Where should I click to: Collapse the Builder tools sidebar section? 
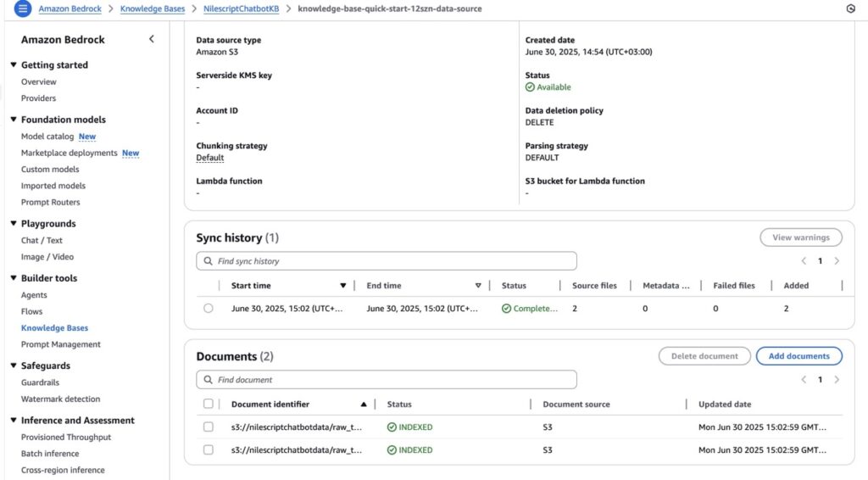(x=14, y=278)
